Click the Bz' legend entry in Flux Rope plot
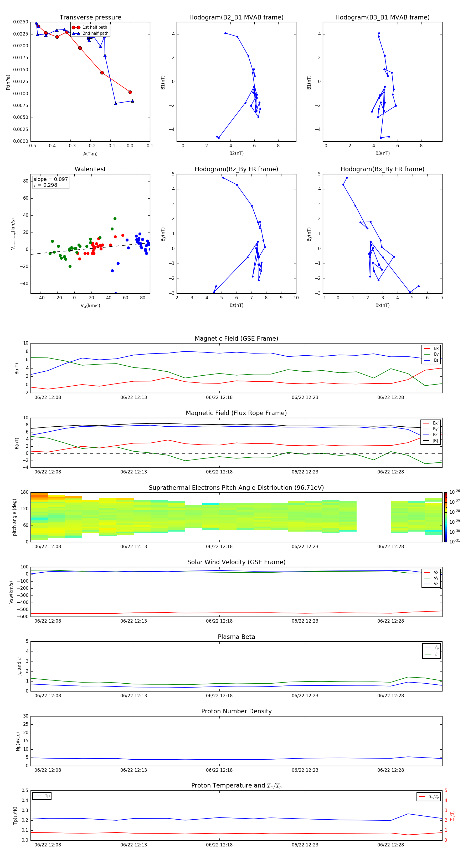 tap(431, 435)
